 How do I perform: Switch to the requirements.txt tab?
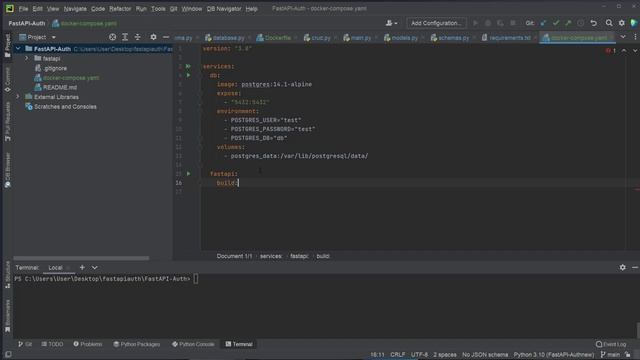click(506, 38)
